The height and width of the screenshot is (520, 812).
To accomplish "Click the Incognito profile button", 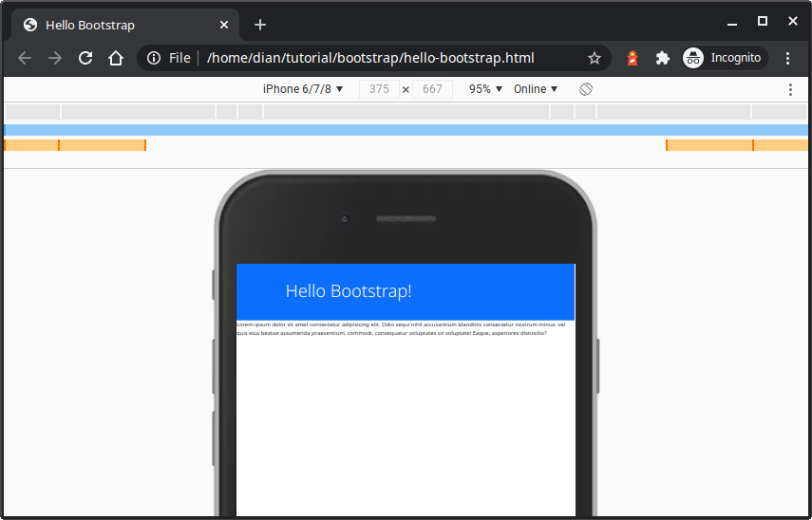I will (725, 58).
